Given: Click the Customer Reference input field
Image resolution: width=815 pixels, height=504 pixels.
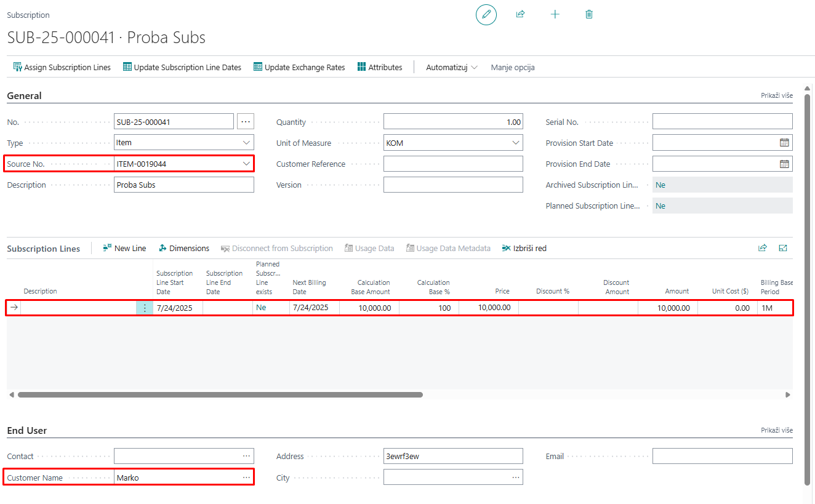Looking at the screenshot, I should 452,164.
